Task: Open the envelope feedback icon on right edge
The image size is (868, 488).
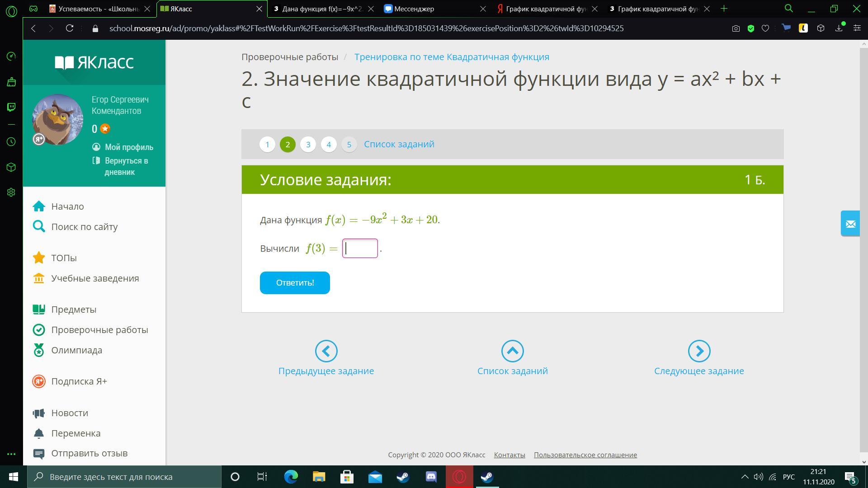Action: click(x=850, y=224)
